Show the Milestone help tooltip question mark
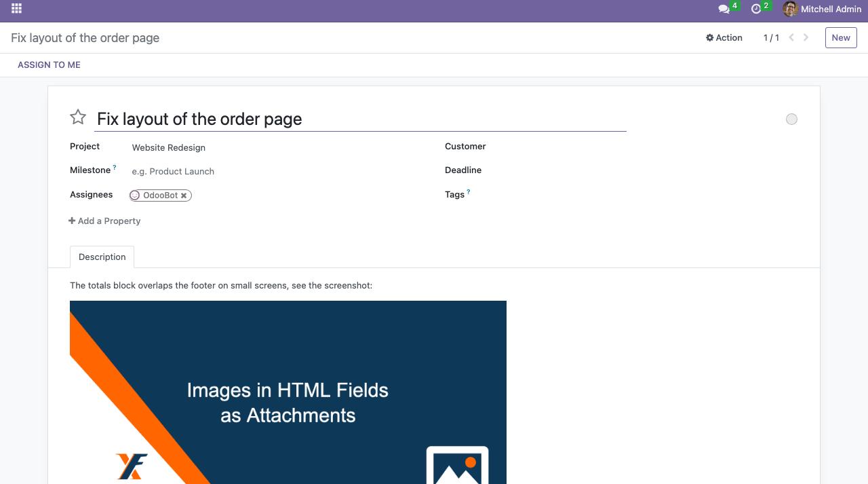This screenshot has height=484, width=868. point(115,168)
